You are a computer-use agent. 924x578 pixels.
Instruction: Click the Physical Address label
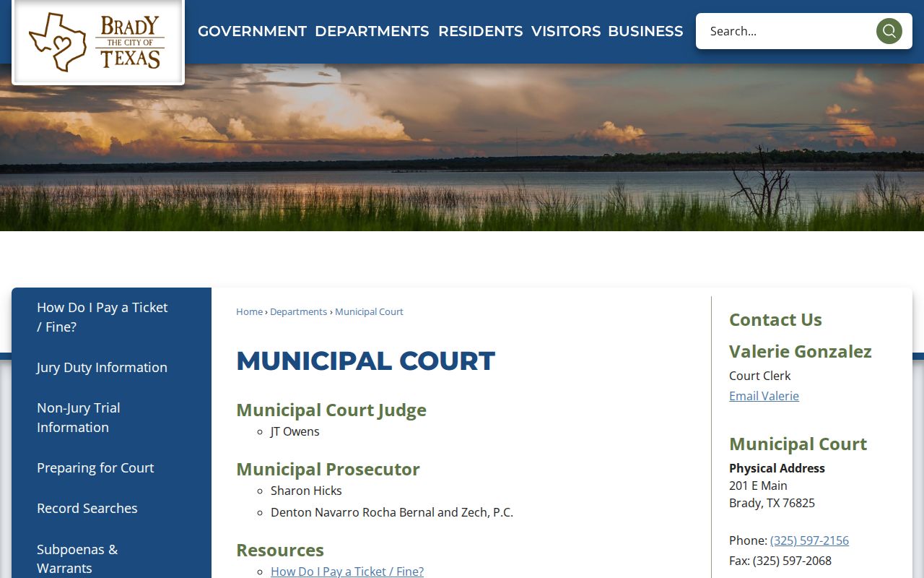click(x=777, y=468)
